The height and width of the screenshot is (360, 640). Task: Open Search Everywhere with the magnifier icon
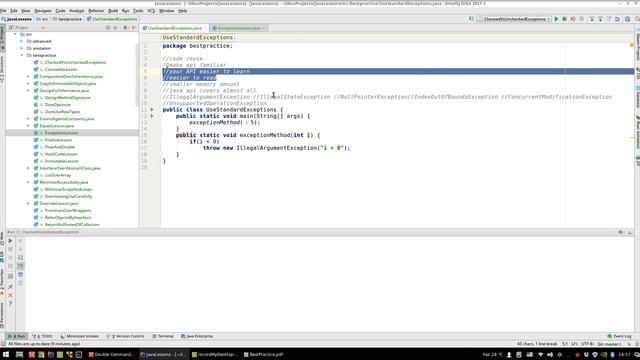click(637, 19)
